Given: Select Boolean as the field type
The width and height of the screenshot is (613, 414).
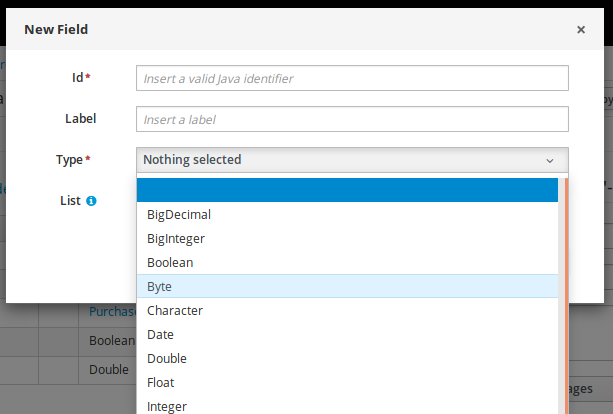Looking at the screenshot, I should coord(170,263).
